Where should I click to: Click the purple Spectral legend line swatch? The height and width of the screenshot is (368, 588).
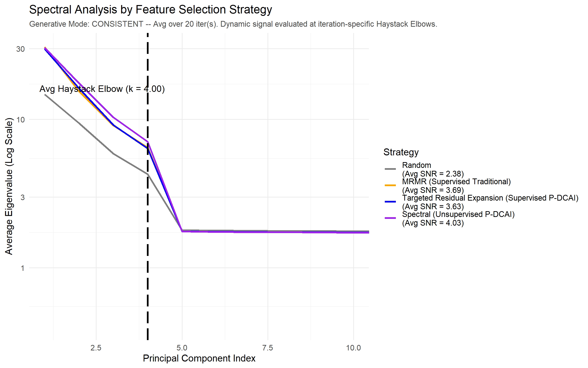click(x=390, y=218)
